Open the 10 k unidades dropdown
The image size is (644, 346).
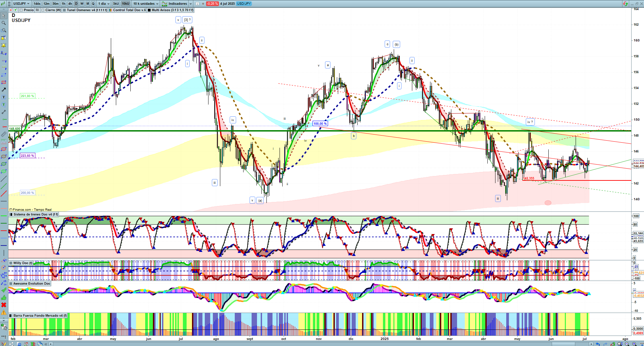pos(146,4)
